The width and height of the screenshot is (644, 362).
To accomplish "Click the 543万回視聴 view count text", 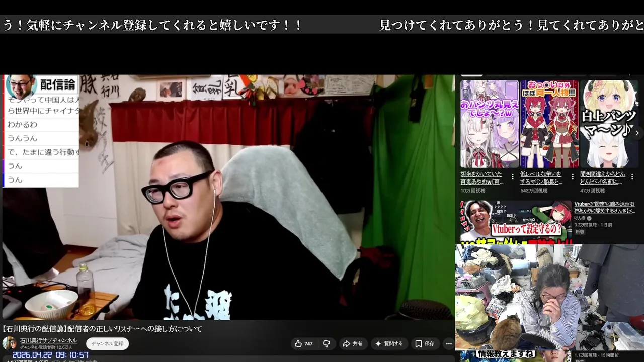I will pyautogui.click(x=534, y=191).
